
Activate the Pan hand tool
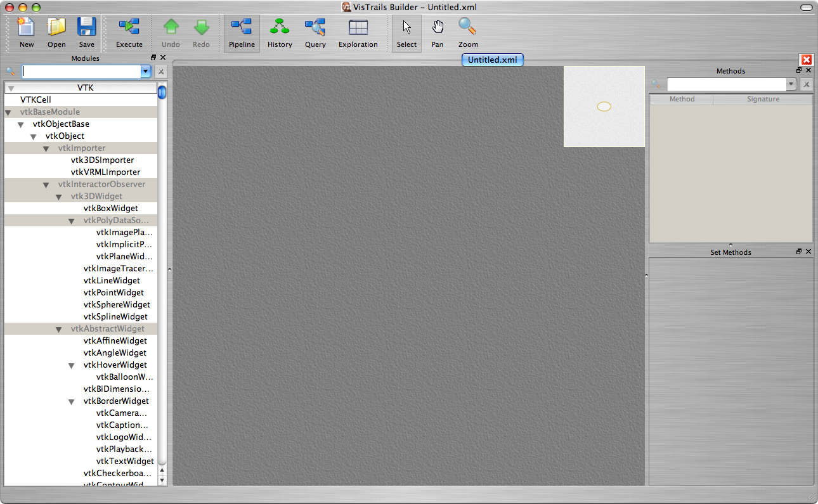click(438, 27)
